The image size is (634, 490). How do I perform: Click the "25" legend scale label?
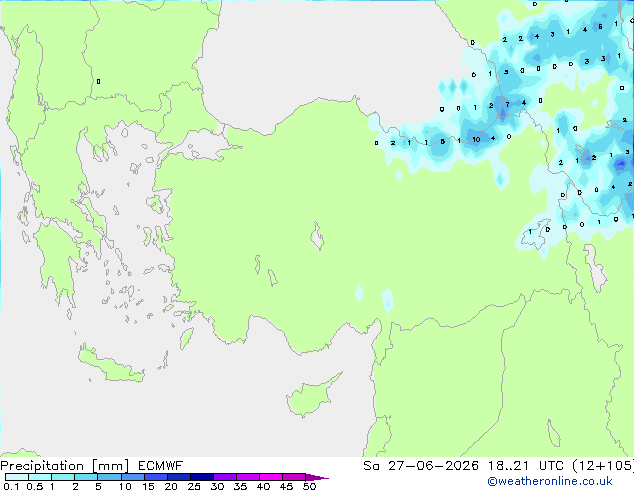pyautogui.click(x=194, y=486)
